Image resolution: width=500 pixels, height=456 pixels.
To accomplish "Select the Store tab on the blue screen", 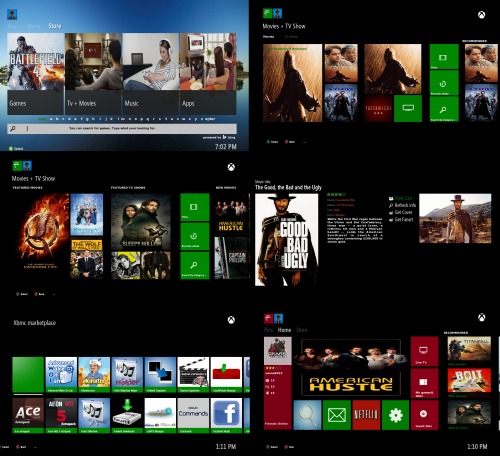I will pos(55,26).
